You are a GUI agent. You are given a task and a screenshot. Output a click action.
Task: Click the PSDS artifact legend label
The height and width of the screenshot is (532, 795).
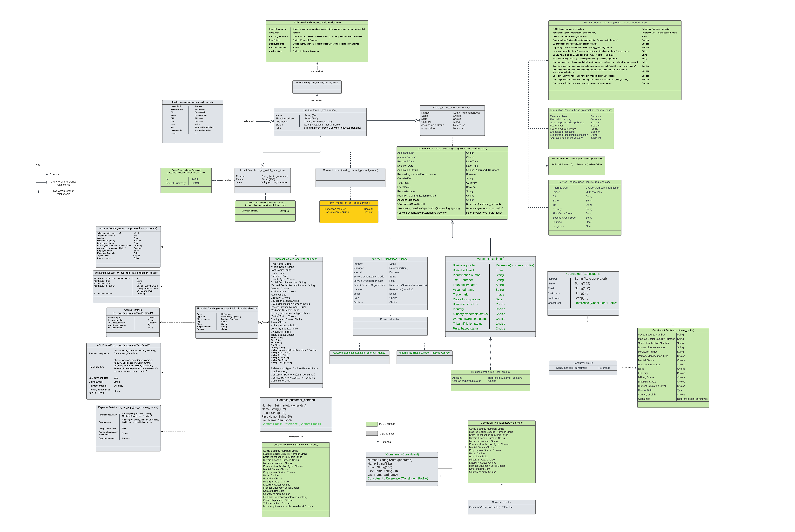tap(387, 424)
